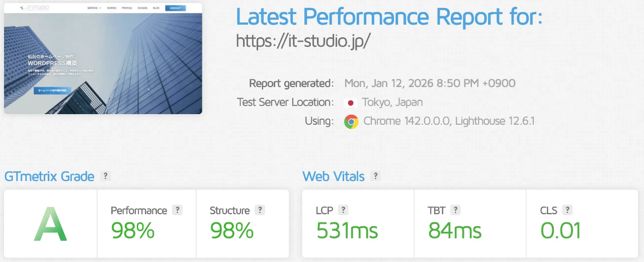This screenshot has width=644, height=262.
Task: Click the Japan flag icon
Action: (x=351, y=103)
